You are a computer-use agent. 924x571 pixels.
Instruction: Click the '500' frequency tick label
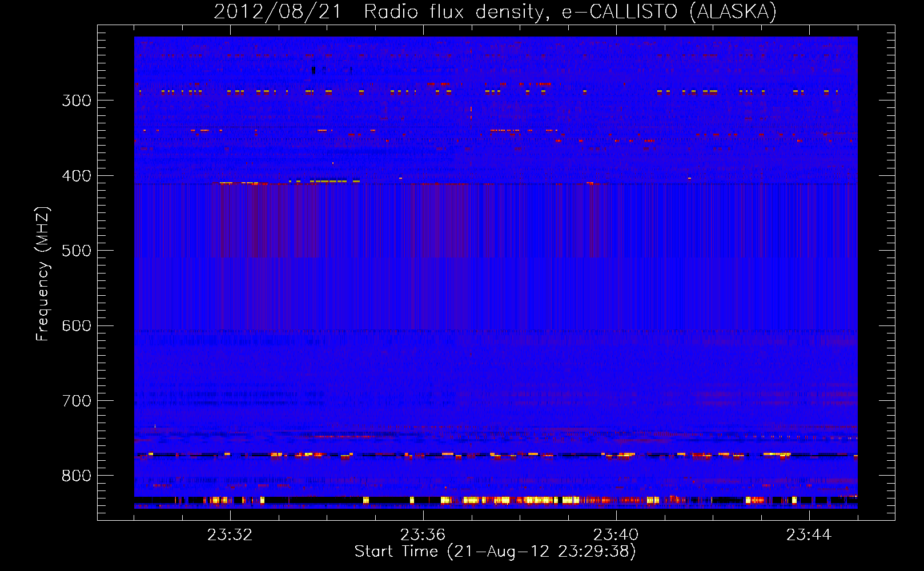(x=77, y=251)
